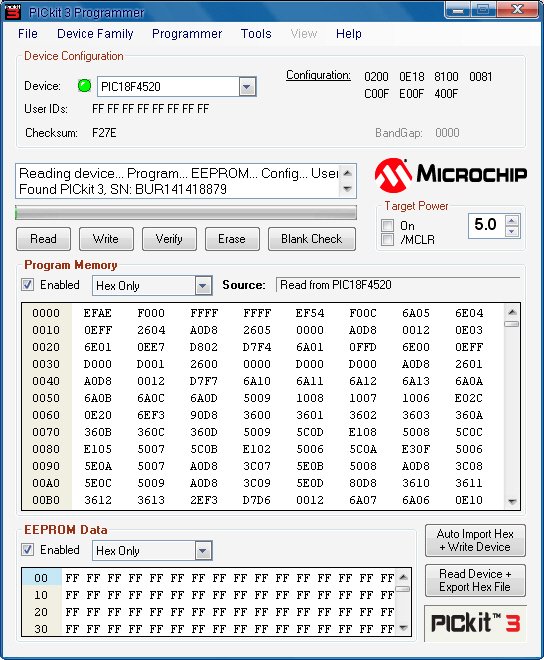This screenshot has width=544, height=660.
Task: Click the operation progress bar
Action: click(186, 213)
